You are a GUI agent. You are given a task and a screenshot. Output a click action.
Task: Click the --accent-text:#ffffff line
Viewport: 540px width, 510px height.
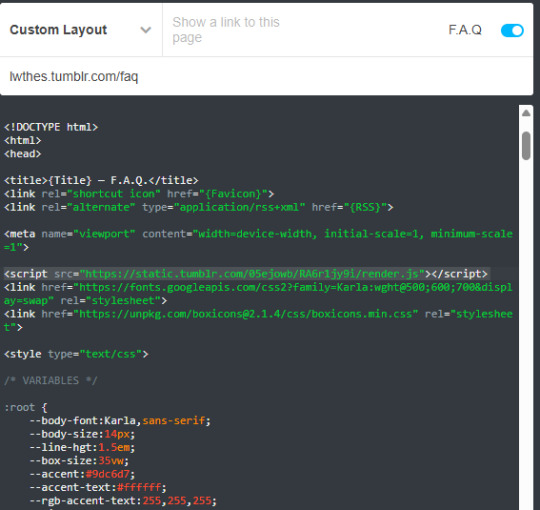click(x=98, y=488)
